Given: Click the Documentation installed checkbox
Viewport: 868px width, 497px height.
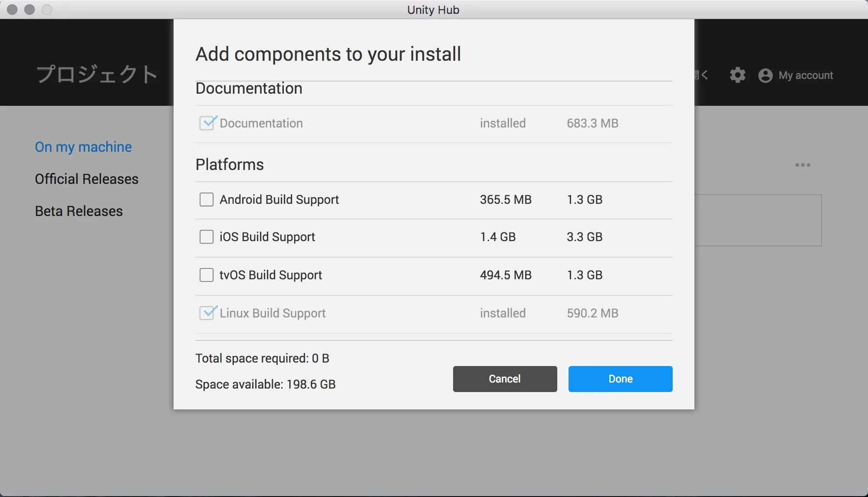Looking at the screenshot, I should coord(207,123).
